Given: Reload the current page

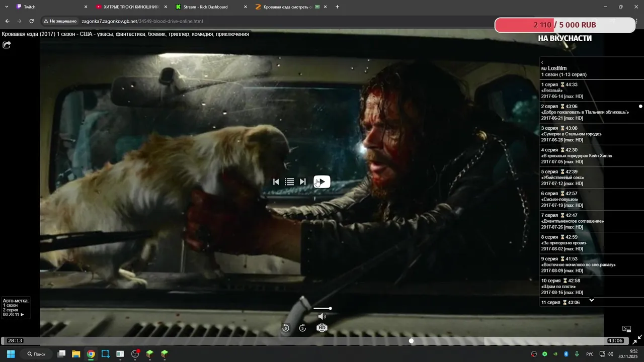Looking at the screenshot, I should 31,21.
